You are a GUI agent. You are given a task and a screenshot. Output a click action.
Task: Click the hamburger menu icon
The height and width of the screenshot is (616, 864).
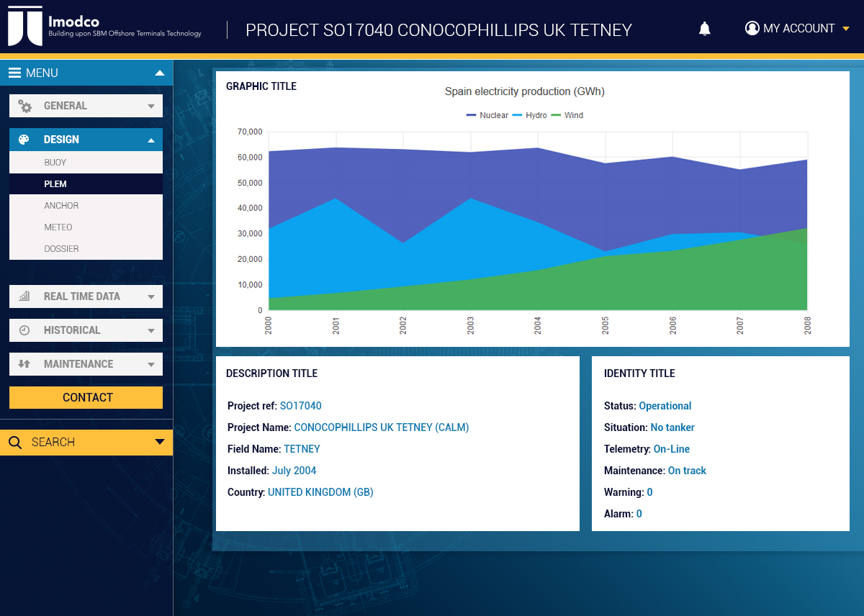(14, 73)
